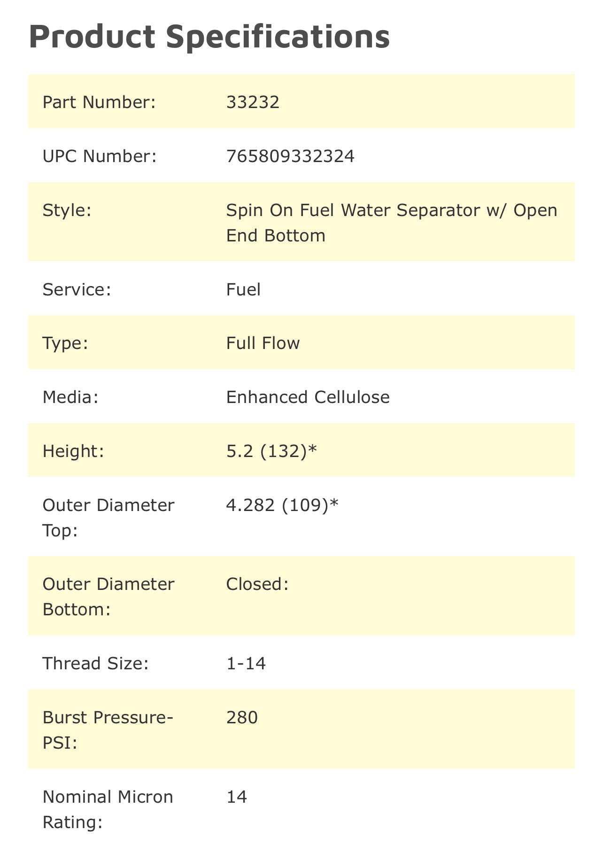Click the Part Number label
Viewport: 603px width, 868px height.
coord(99,102)
